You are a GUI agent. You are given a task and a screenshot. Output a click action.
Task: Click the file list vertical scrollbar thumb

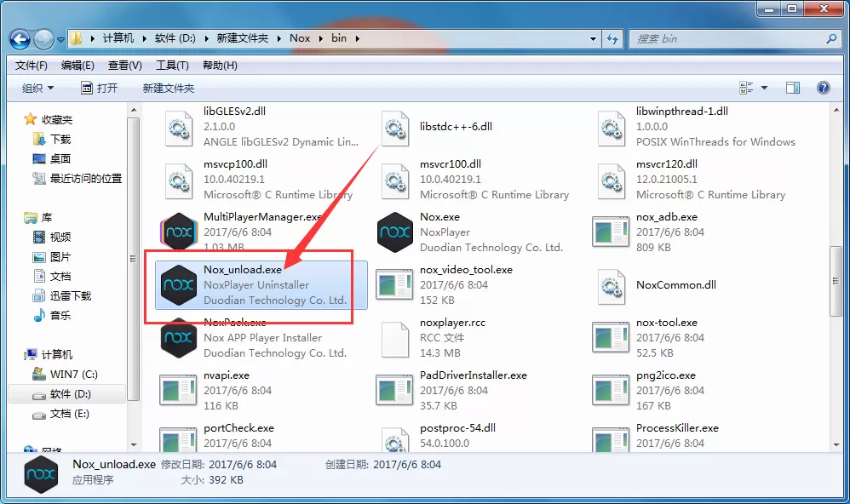[x=836, y=281]
